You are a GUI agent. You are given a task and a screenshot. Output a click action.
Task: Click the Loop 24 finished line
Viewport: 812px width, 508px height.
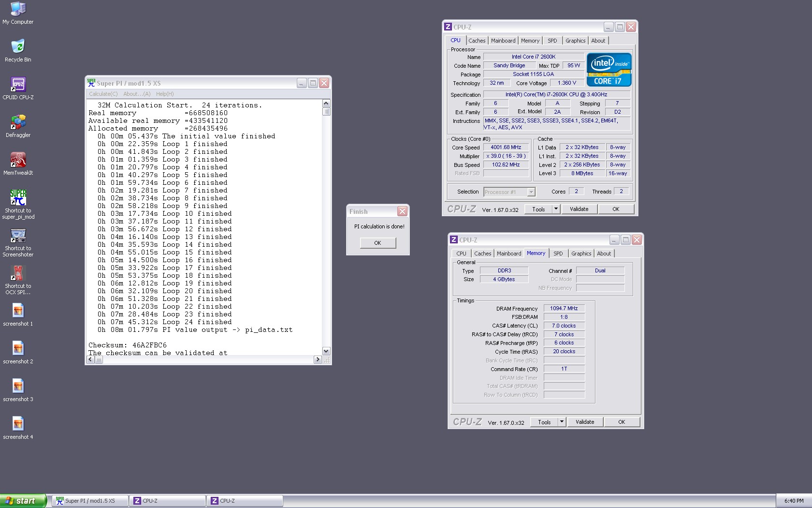[x=165, y=322]
